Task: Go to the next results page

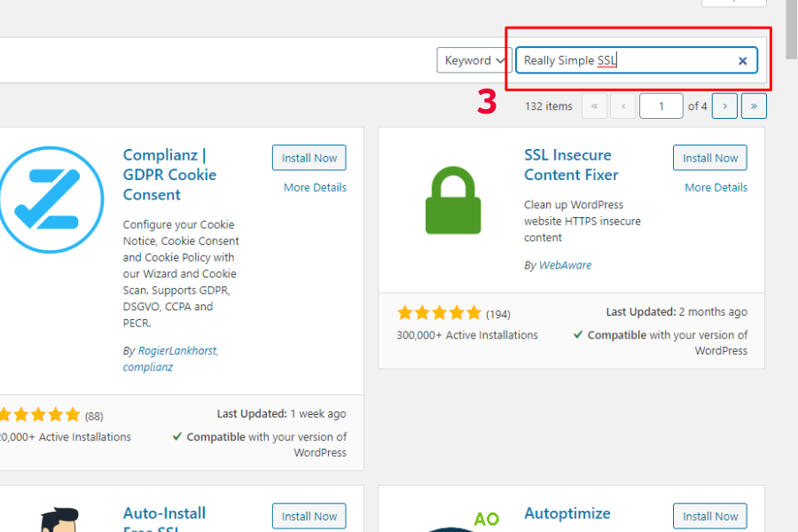Action: 724,106
